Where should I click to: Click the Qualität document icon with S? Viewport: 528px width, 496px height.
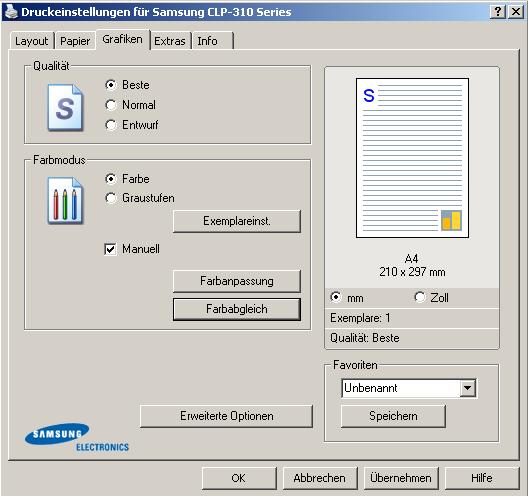click(65, 107)
